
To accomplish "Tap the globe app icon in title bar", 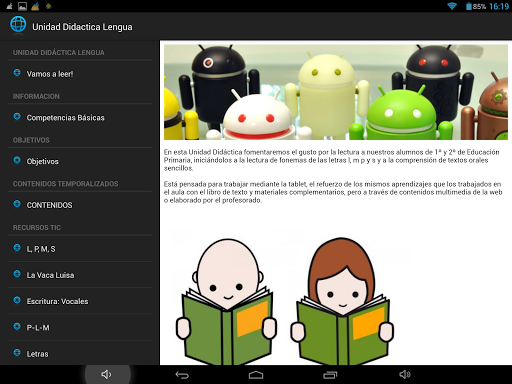I will point(18,25).
